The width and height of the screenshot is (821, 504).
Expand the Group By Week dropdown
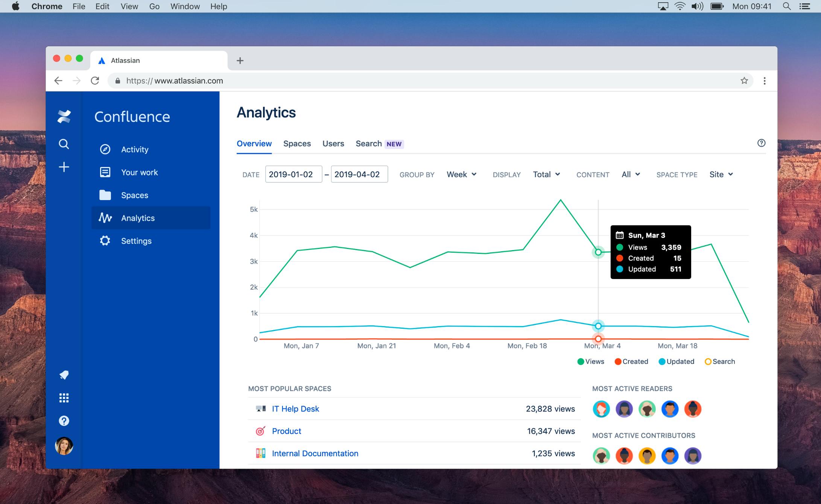tap(462, 175)
